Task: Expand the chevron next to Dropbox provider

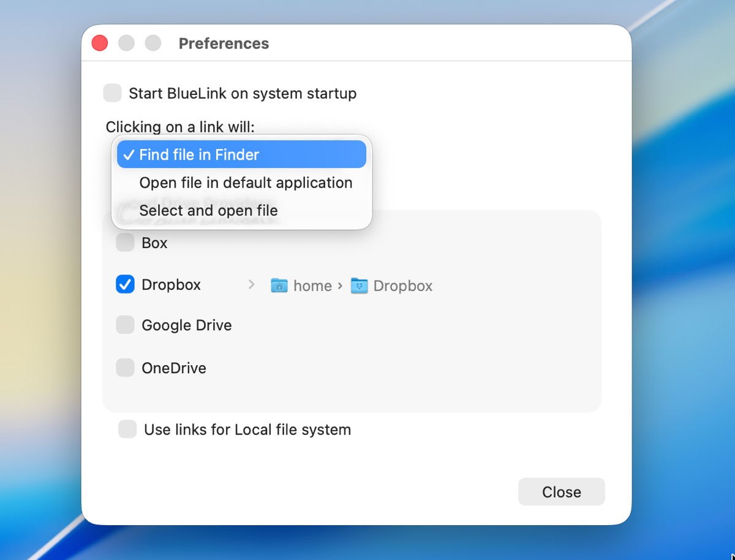Action: coord(251,284)
